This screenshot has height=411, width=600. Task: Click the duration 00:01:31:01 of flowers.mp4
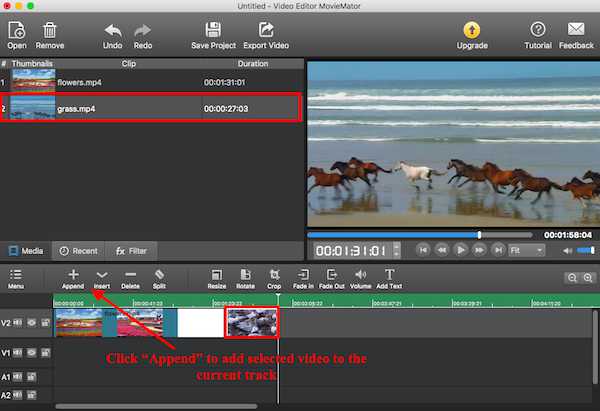click(x=224, y=82)
